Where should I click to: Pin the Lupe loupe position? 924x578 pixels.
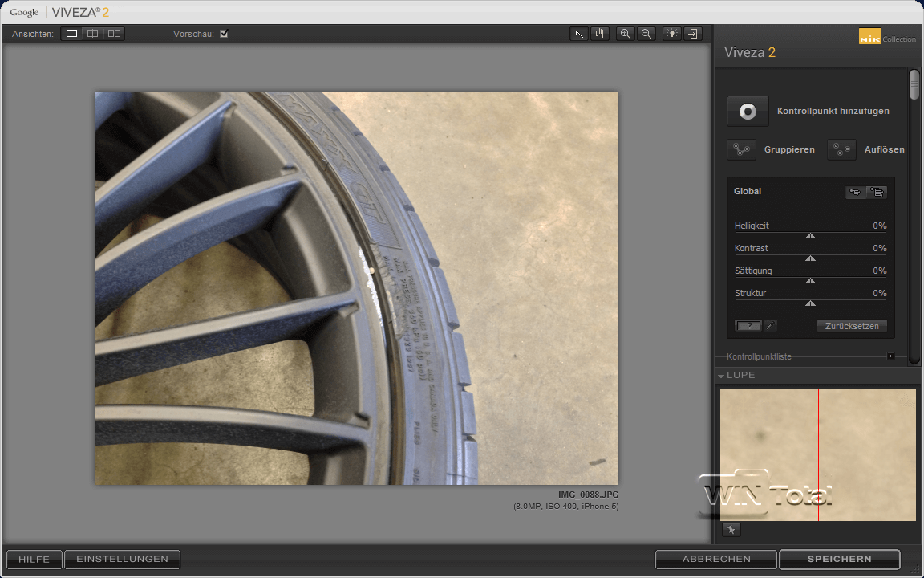click(731, 530)
